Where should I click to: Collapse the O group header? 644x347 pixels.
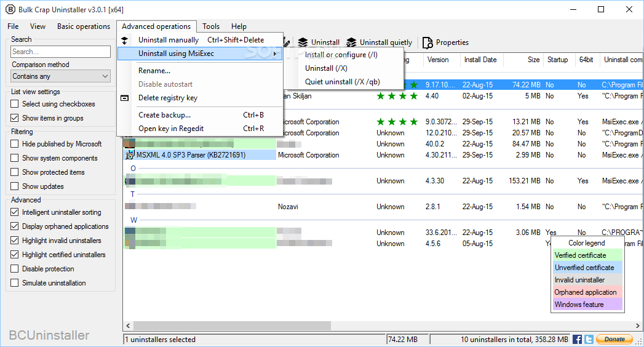[133, 169]
